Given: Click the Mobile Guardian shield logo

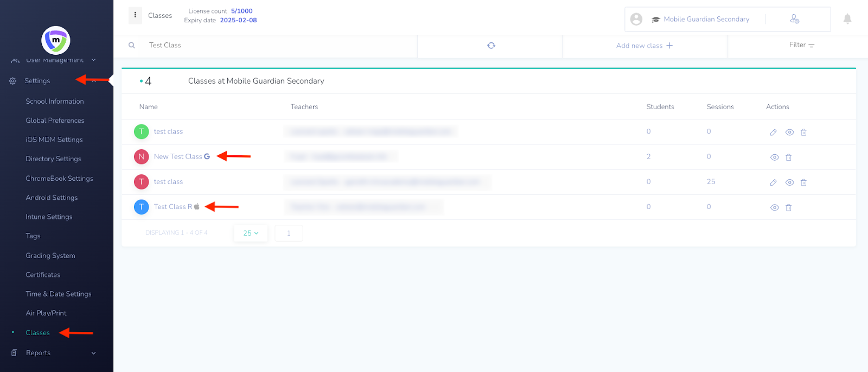Looking at the screenshot, I should click(56, 40).
